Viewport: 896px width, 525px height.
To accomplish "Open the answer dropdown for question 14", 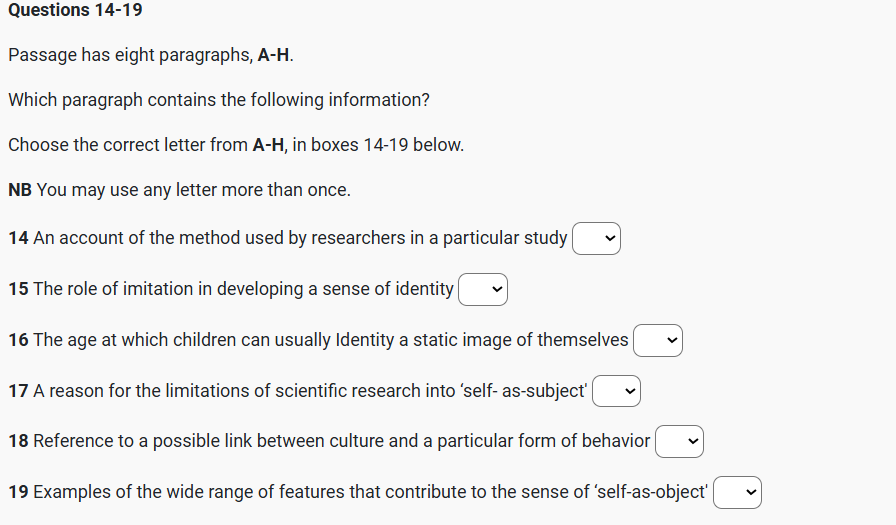I will point(597,238).
